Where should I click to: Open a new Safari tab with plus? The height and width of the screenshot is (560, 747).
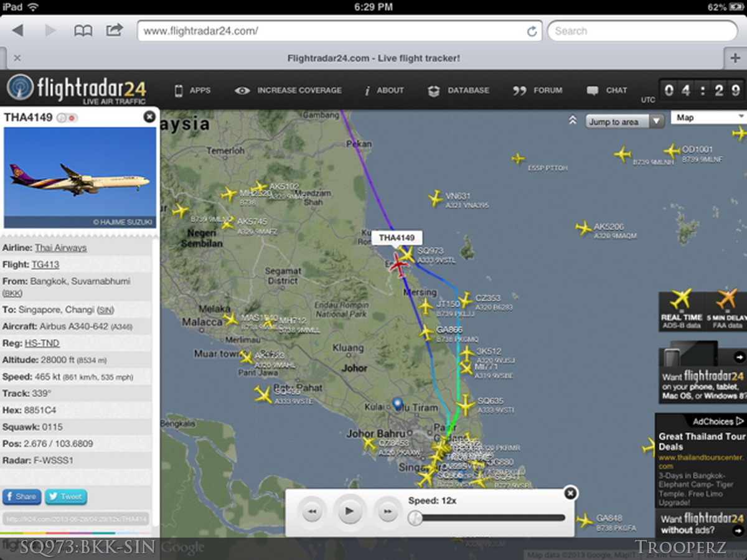pos(735,58)
